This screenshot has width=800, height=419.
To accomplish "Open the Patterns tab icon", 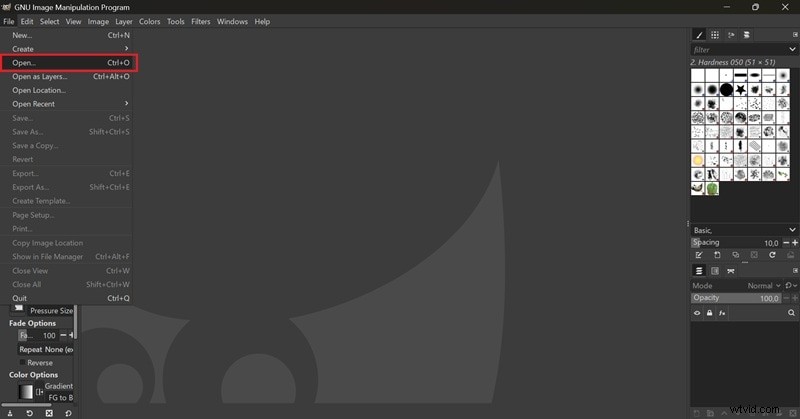I will pos(715,35).
